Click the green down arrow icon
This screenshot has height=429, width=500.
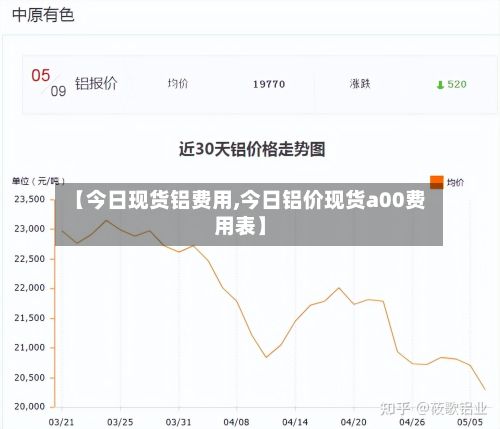tap(440, 85)
